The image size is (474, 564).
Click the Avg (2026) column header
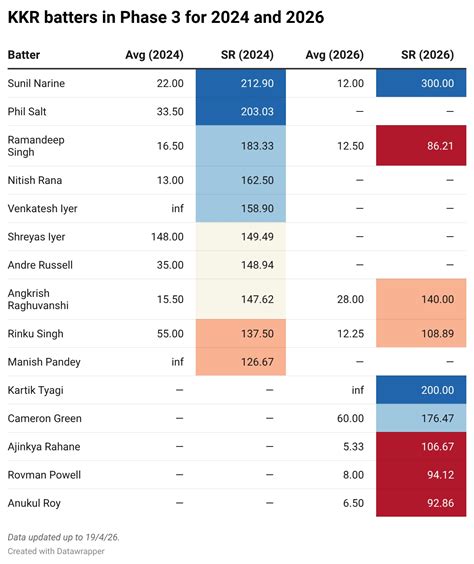coord(334,55)
